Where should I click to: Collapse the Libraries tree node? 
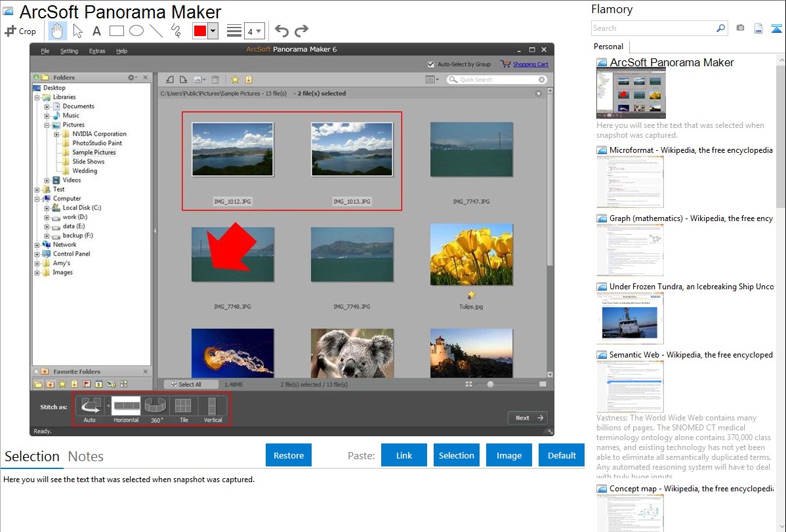click(x=37, y=97)
